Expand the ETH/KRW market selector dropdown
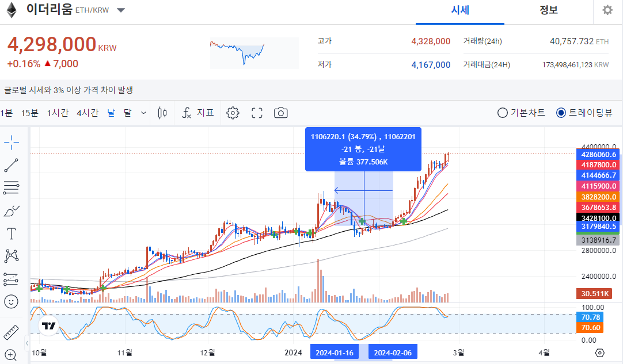The width and height of the screenshot is (623, 364). [x=121, y=10]
